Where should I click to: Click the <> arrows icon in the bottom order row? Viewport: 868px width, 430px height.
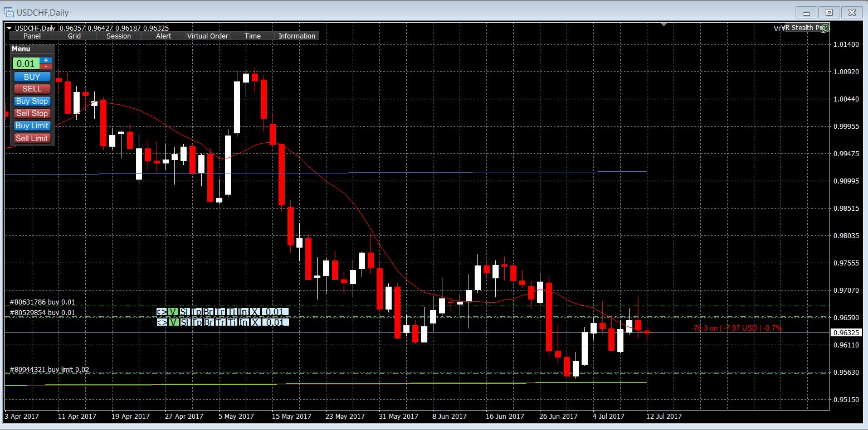point(162,322)
